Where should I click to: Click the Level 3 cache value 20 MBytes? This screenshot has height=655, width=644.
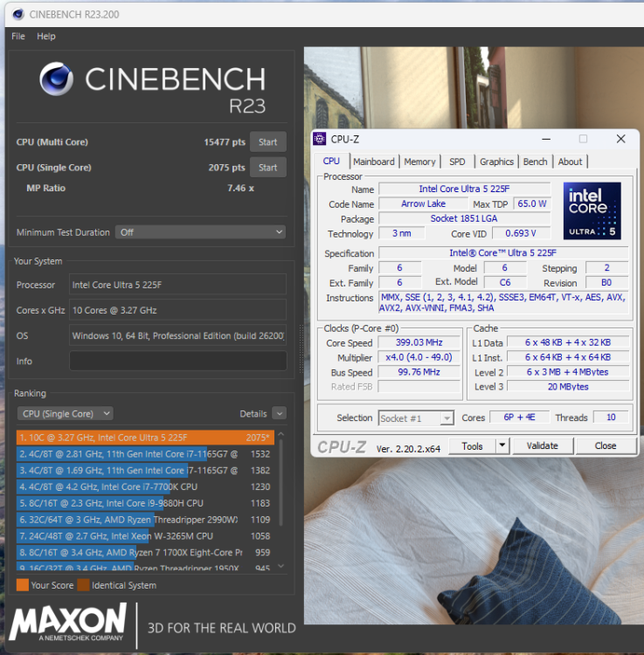pos(568,386)
